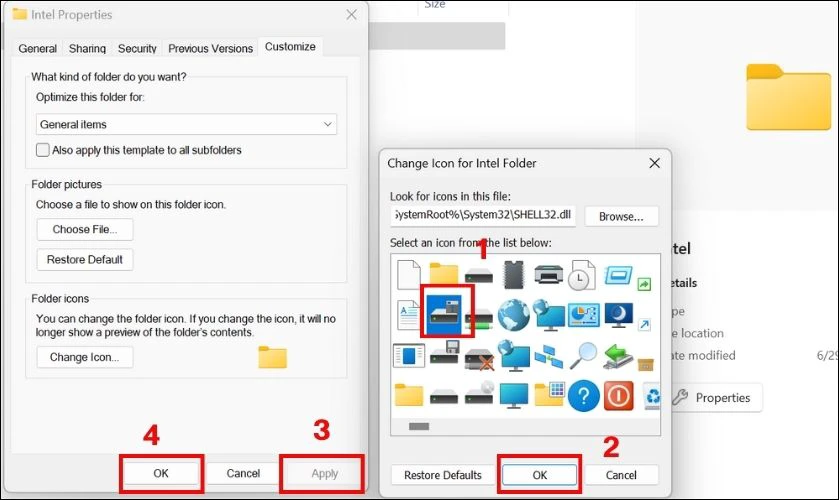Select the recycle bin icon
The height and width of the screenshot is (500, 840).
[651, 397]
